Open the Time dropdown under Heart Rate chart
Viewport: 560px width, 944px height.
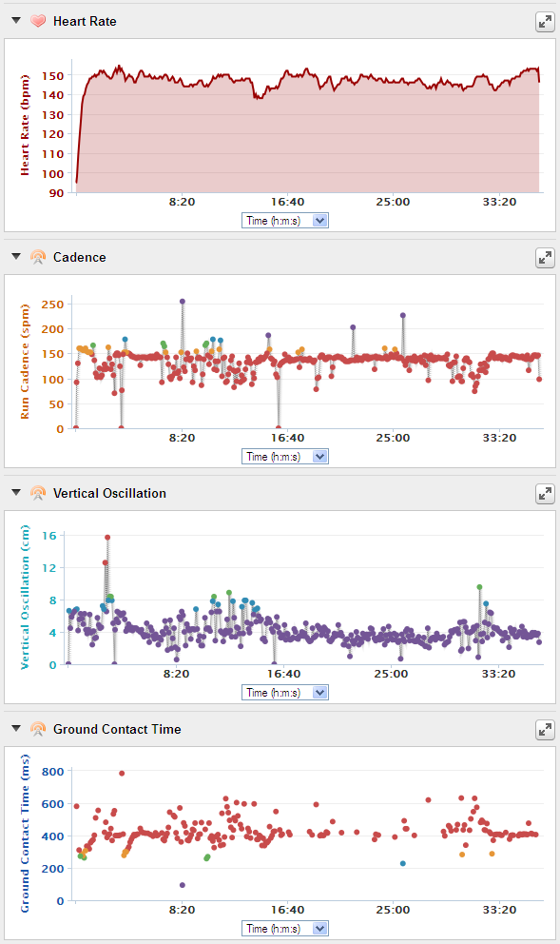click(x=285, y=221)
